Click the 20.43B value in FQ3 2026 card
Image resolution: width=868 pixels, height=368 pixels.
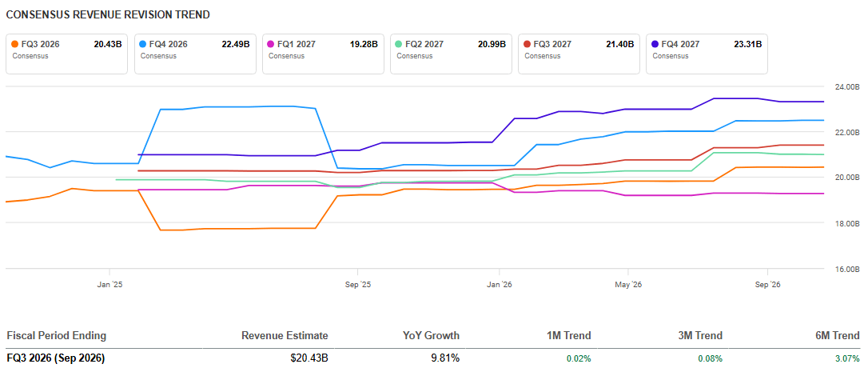click(108, 45)
